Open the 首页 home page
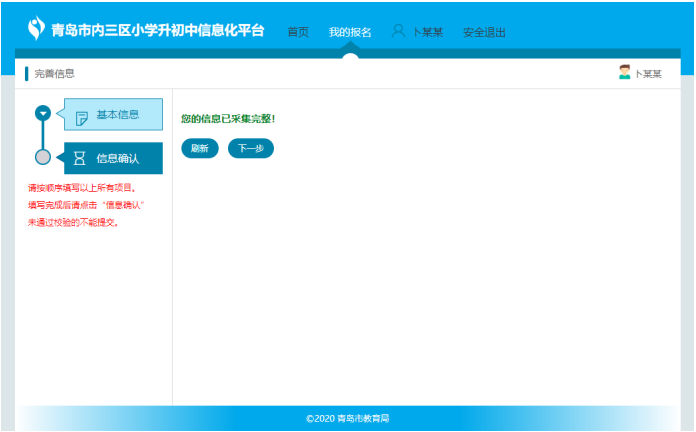 (298, 32)
